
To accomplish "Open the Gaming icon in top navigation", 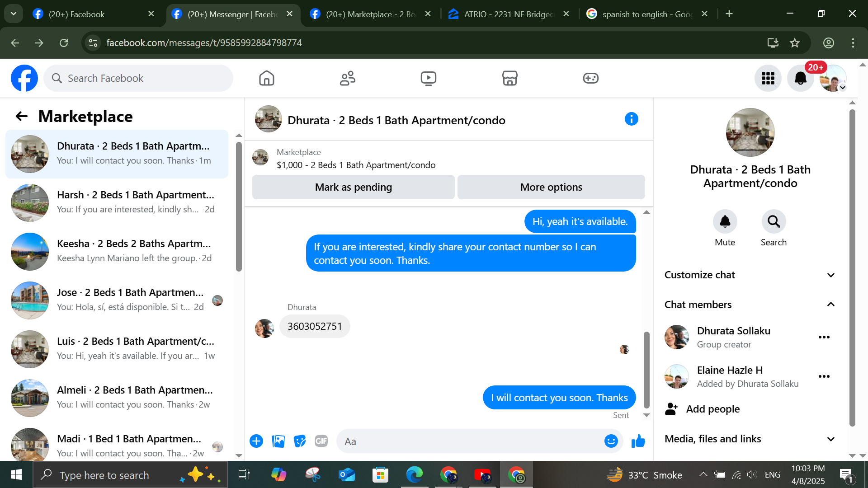I will 590,78.
